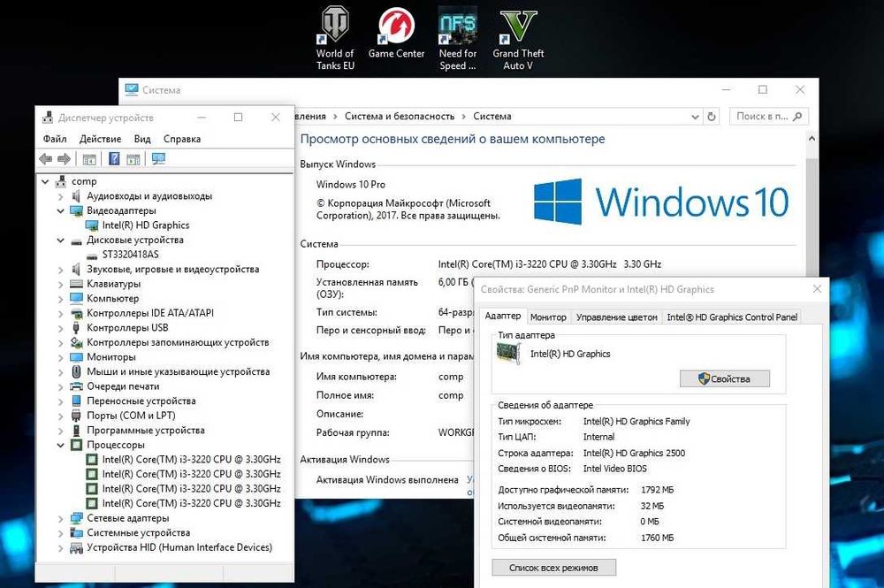Select the last i3-3220 CPU entry
This screenshot has height=588, width=884.
(191, 503)
